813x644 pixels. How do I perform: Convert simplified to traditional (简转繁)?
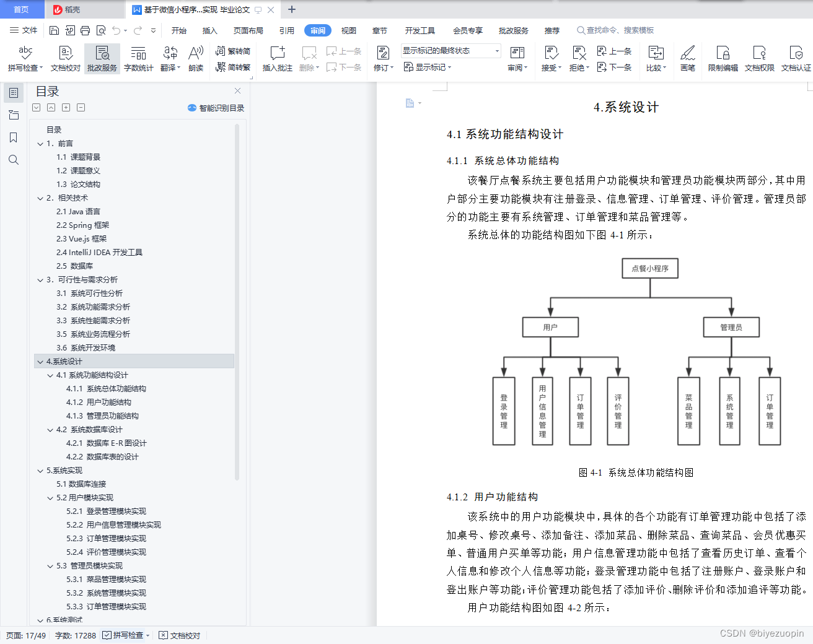pos(233,67)
